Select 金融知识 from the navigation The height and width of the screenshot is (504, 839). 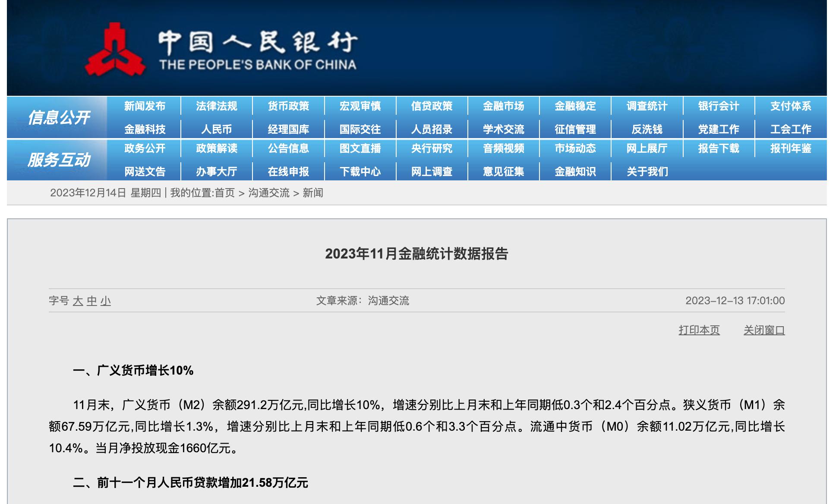coord(575,171)
